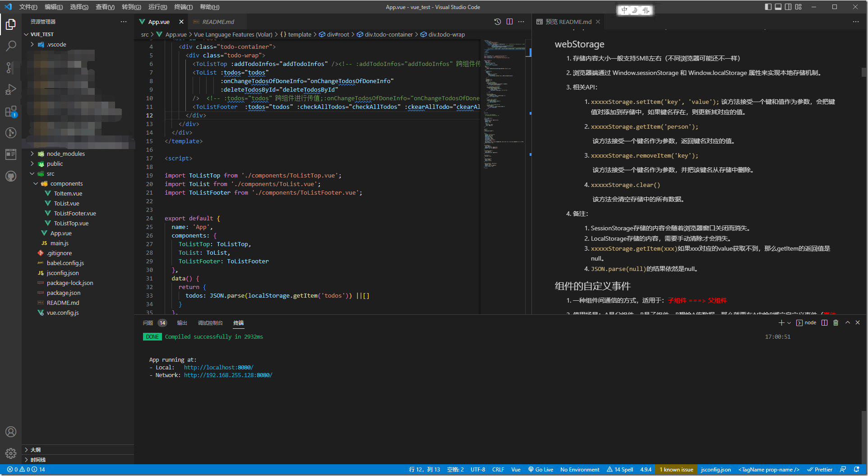Change the Vue language mode
The image size is (868, 476).
516,470
